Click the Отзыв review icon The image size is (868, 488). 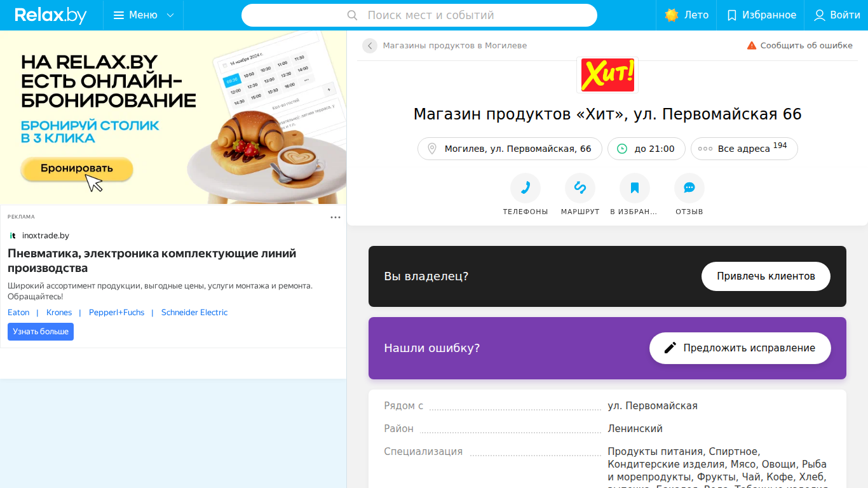pyautogui.click(x=689, y=188)
